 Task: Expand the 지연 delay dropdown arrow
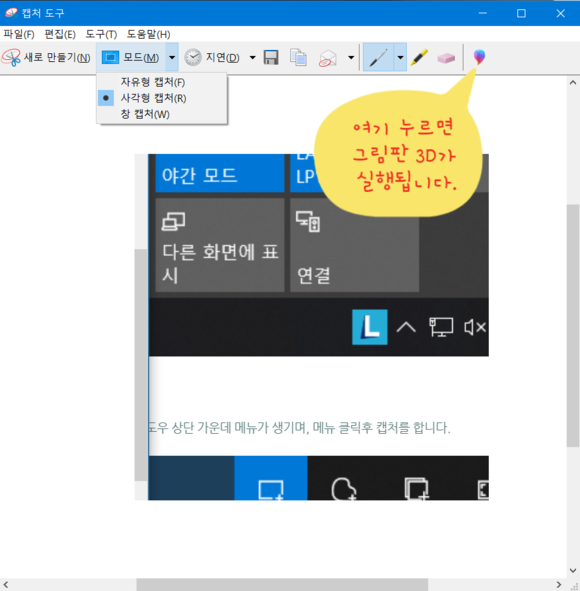click(x=253, y=58)
